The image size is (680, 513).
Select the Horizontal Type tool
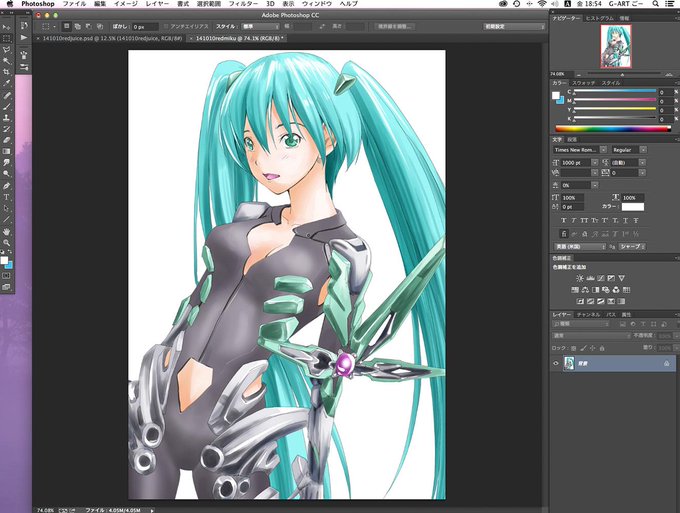point(7,197)
